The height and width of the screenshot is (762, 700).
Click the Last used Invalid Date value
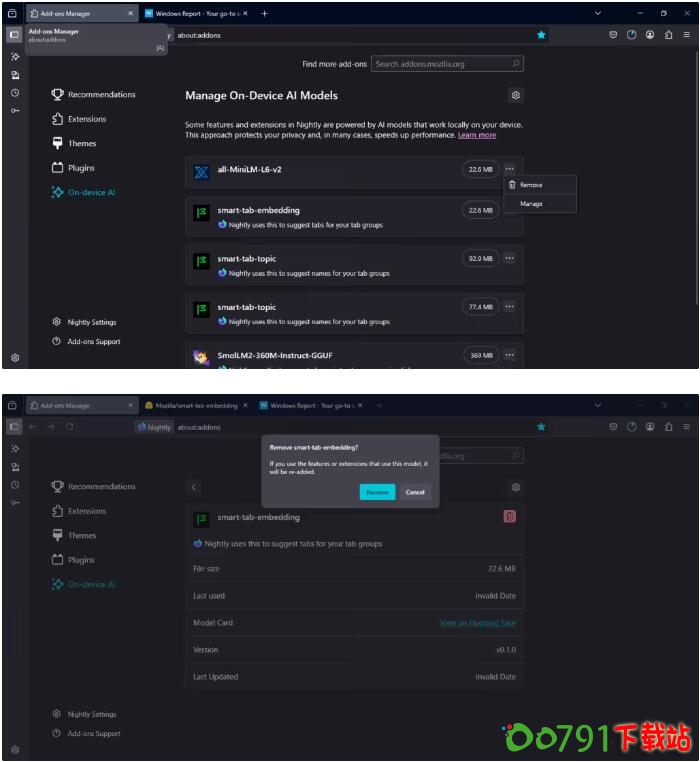[495, 596]
